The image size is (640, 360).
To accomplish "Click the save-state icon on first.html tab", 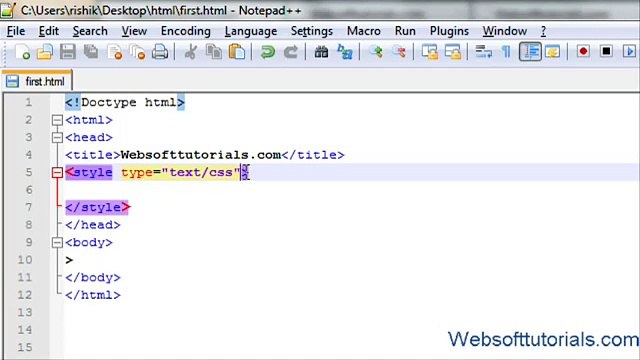I will [x=12, y=81].
